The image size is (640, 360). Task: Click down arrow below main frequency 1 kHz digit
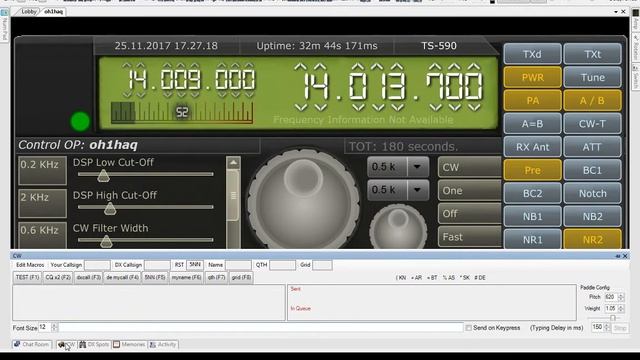coord(398,107)
